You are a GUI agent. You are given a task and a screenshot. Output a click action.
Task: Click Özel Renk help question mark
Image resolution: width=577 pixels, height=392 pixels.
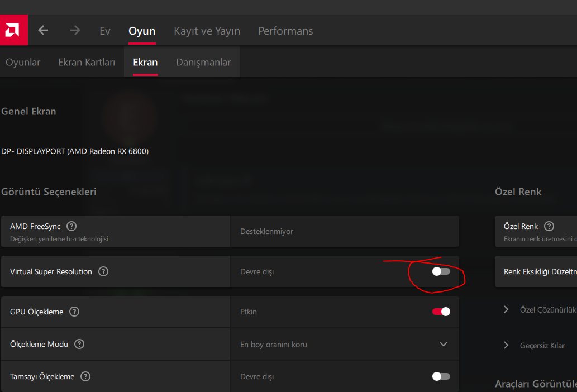[549, 227]
